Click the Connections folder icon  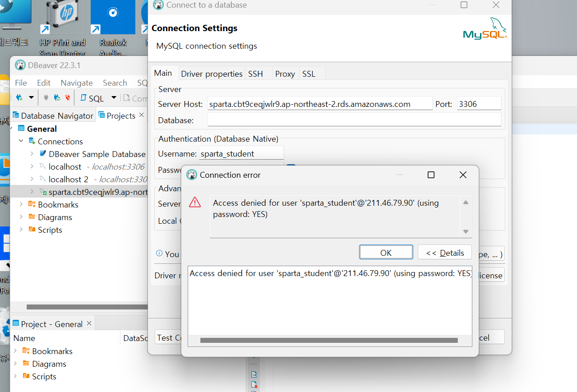point(32,141)
